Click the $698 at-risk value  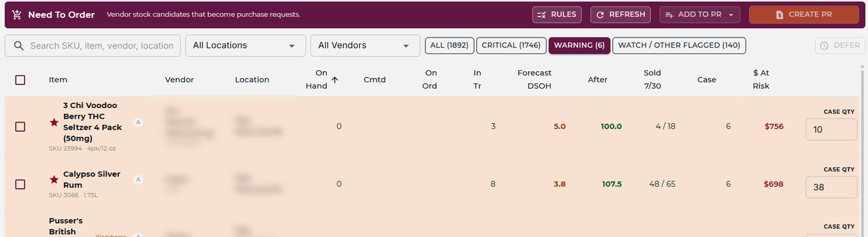click(x=773, y=184)
